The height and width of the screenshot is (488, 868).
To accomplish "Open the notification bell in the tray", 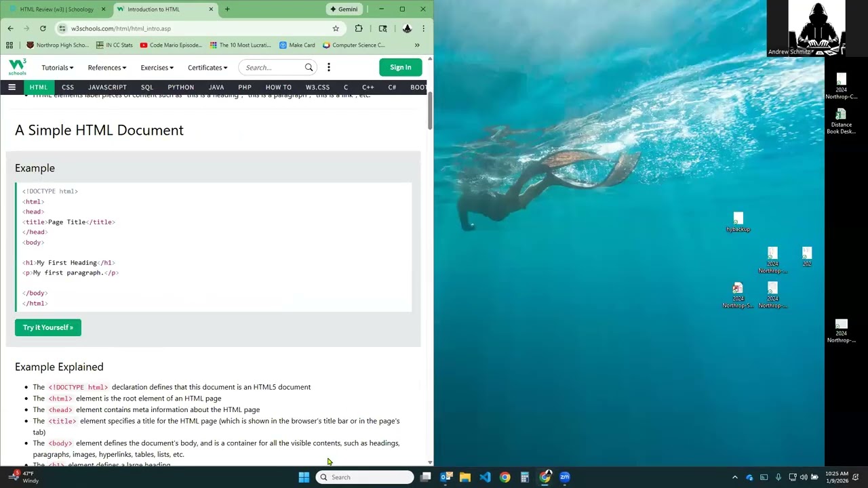I will pos(856,477).
